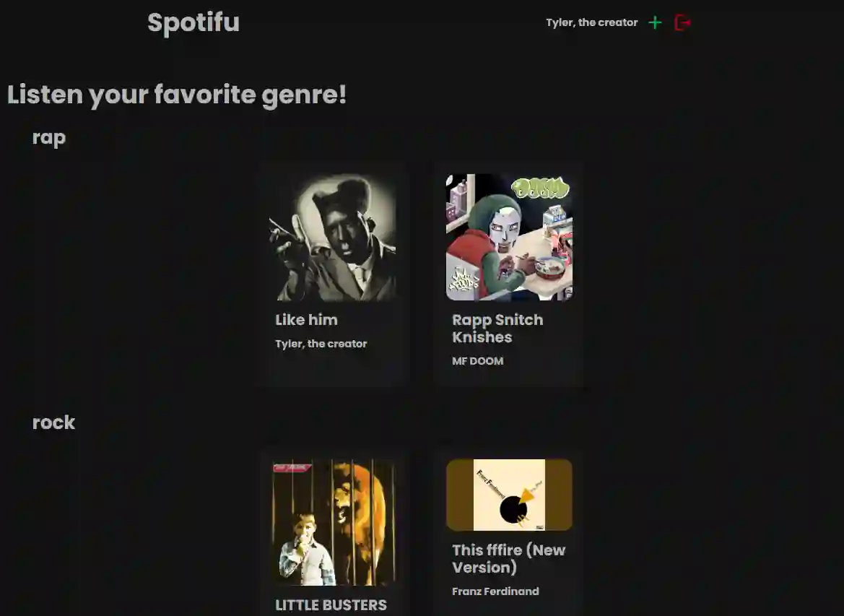Select the Franz Ferdinand artist name
844x616 pixels.
[495, 591]
